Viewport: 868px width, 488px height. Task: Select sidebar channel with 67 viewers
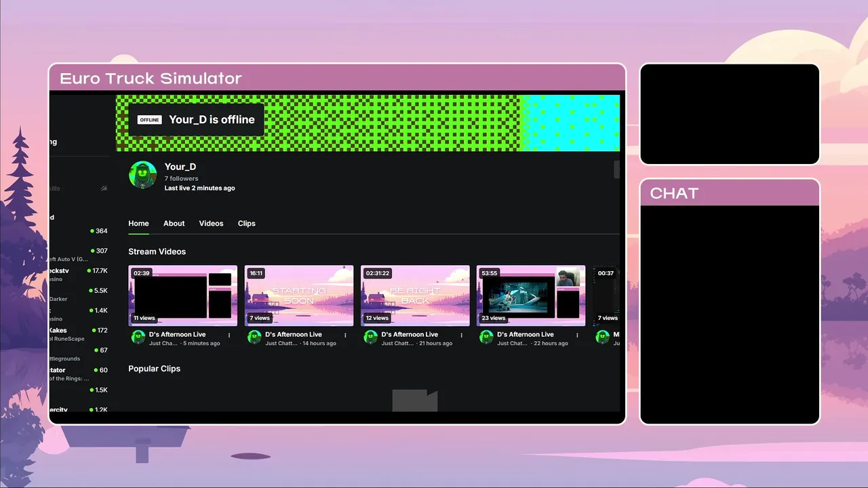[79, 354]
